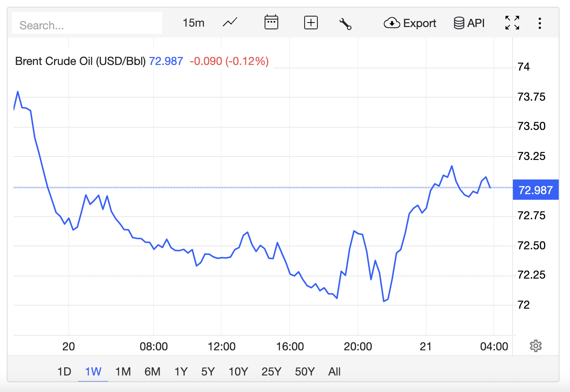Screen dimensions: 570x392
Task: Select the 1M time range
Action: (x=123, y=371)
